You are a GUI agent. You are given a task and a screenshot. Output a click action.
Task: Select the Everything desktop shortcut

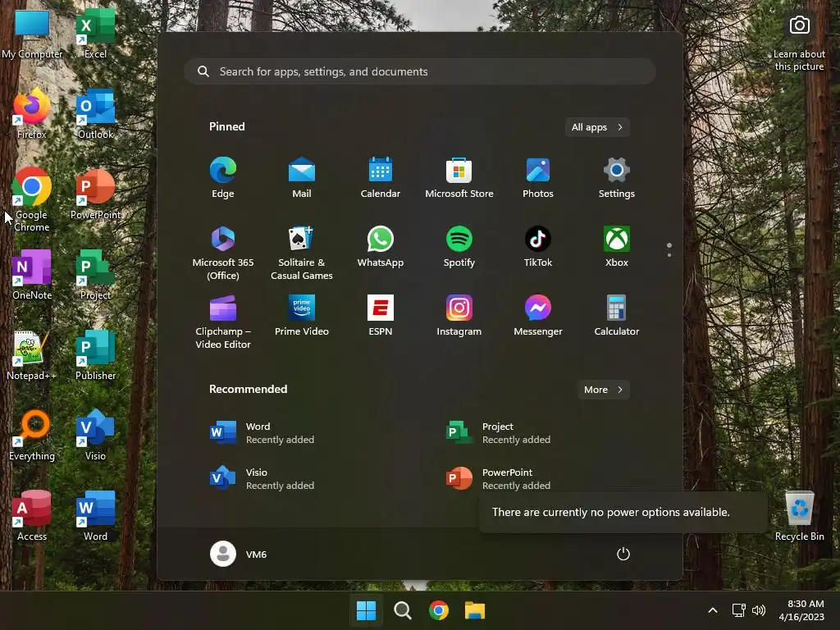click(x=32, y=436)
